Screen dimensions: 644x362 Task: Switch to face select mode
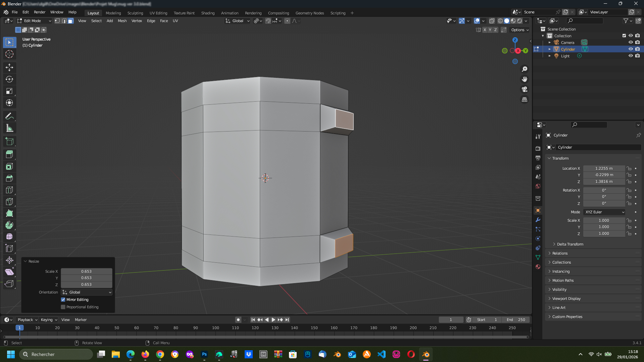coord(71,21)
